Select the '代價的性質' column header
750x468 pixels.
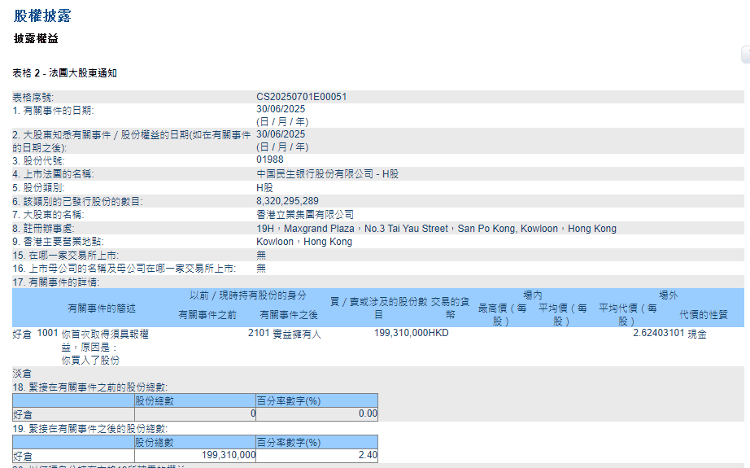[703, 315]
